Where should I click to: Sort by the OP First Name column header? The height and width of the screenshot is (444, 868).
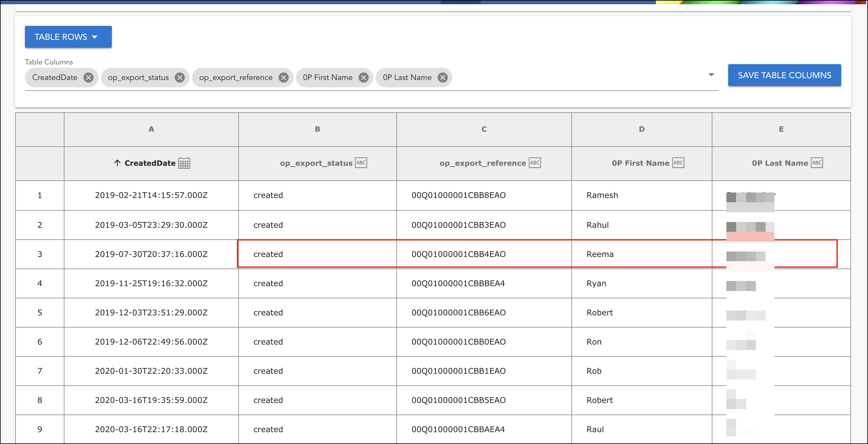tap(641, 163)
